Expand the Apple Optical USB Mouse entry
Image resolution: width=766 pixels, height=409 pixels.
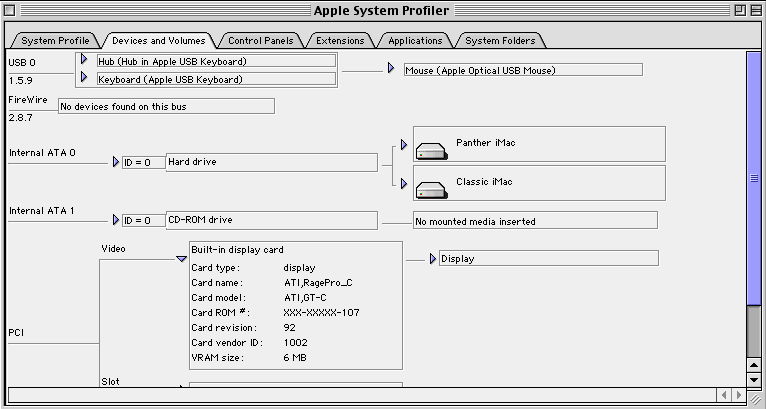(391, 68)
